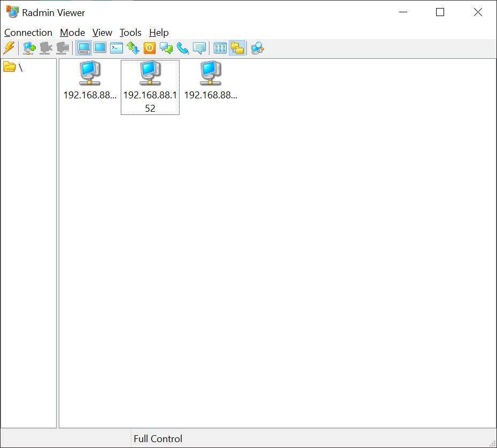
Task: Select Full Control mode in the toolbar
Action: pyautogui.click(x=84, y=48)
